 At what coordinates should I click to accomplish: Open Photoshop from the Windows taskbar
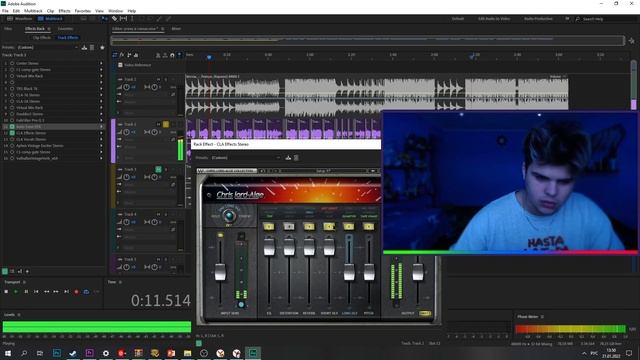[x=57, y=353]
